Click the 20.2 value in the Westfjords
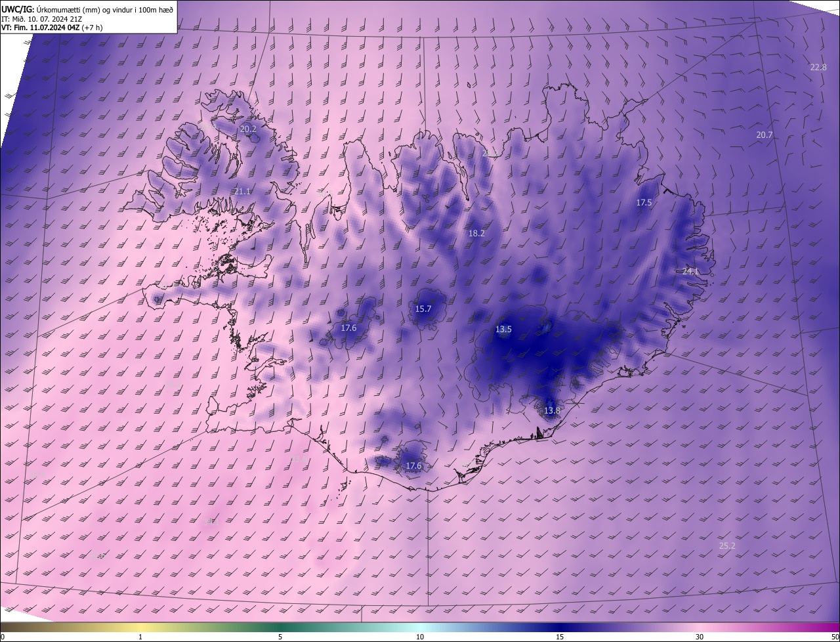This screenshot has height=642, width=840. 248,129
